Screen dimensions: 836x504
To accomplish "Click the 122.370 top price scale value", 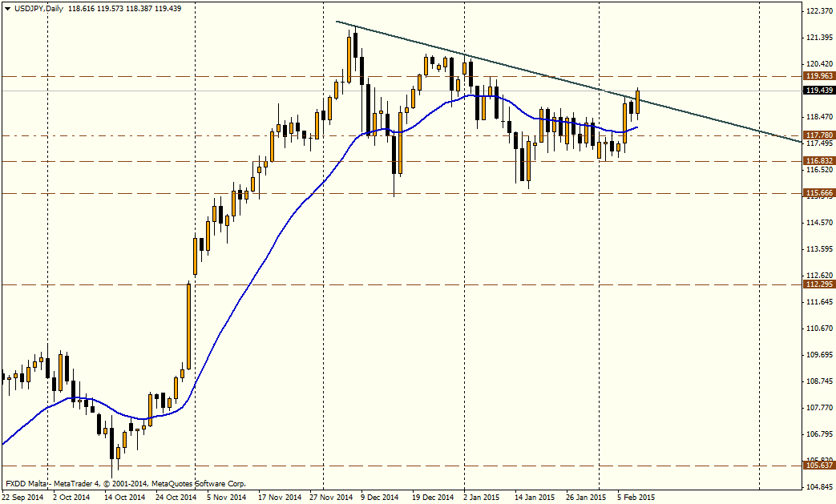I will tap(818, 11).
